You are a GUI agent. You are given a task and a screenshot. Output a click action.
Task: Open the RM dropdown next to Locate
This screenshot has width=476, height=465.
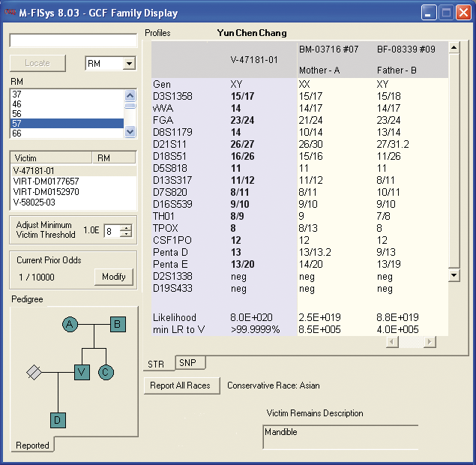click(128, 64)
